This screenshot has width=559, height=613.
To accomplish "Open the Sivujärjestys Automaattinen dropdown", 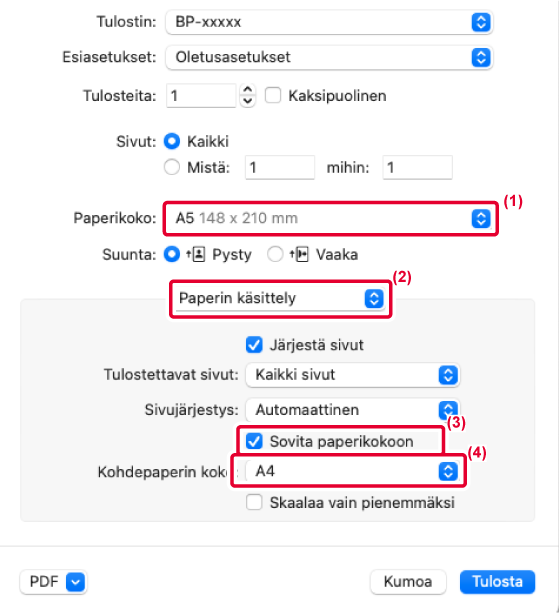I will [352, 410].
